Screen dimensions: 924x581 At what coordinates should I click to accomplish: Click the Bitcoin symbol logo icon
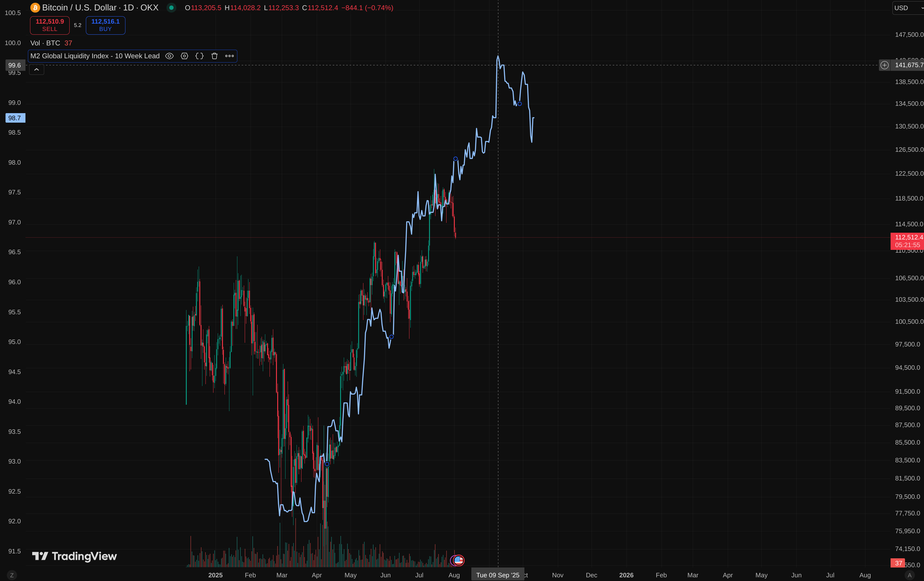point(35,8)
